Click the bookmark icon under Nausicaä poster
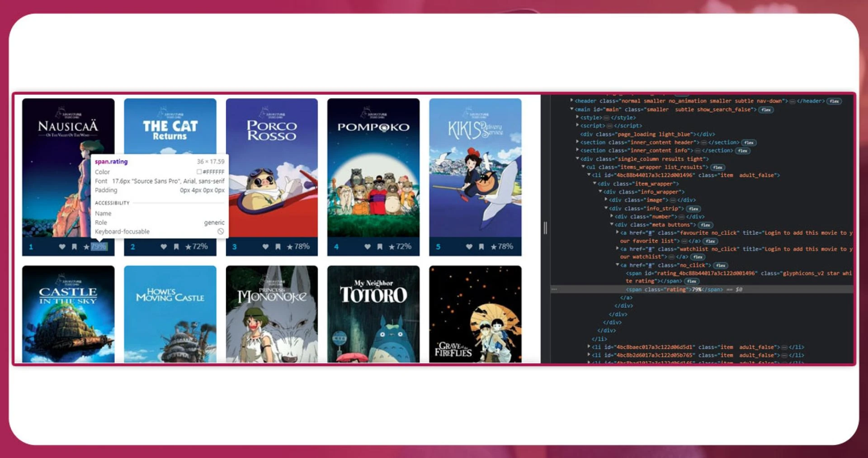Screen dimensions: 868x458 tap(74, 247)
